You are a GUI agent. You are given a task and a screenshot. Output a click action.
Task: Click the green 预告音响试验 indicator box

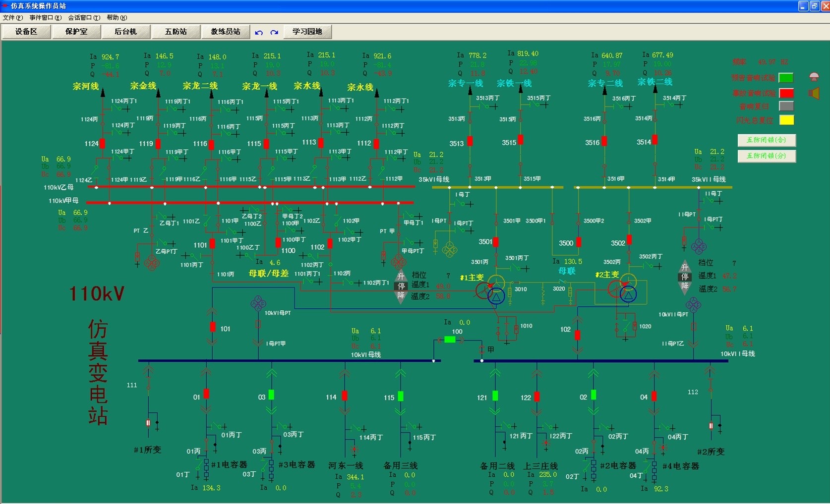pyautogui.click(x=786, y=78)
